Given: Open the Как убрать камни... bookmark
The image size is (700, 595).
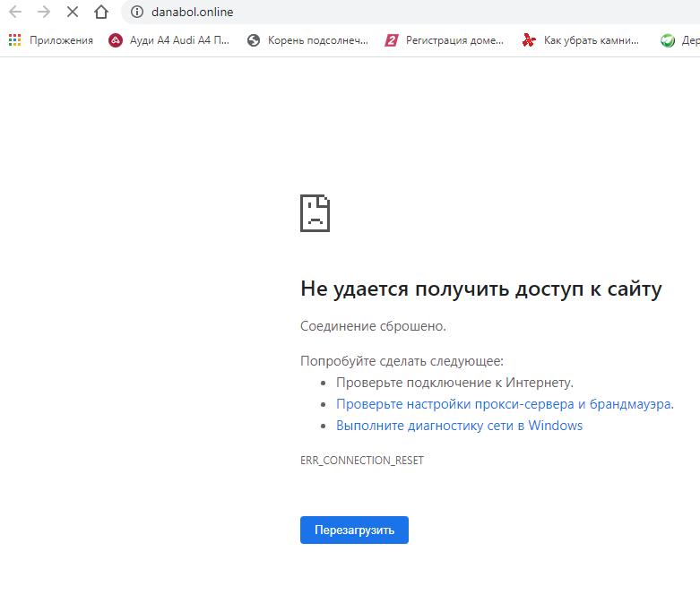Looking at the screenshot, I should [x=582, y=40].
